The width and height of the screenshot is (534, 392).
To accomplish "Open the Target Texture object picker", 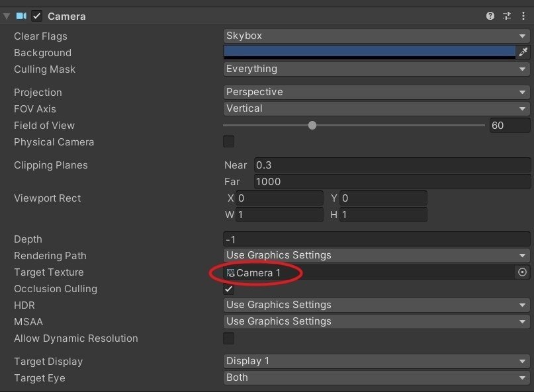I will click(522, 272).
